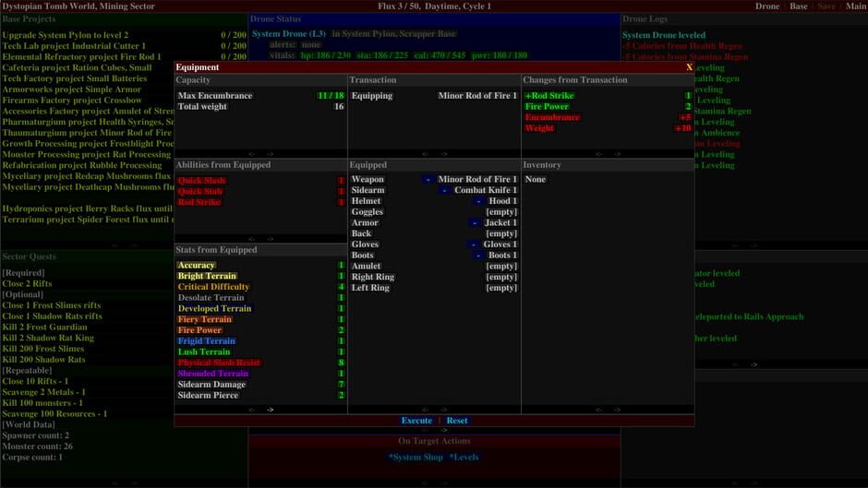This screenshot has width=868, height=488.
Task: Next page arrow at bottom of Equipped list
Action: point(444,410)
